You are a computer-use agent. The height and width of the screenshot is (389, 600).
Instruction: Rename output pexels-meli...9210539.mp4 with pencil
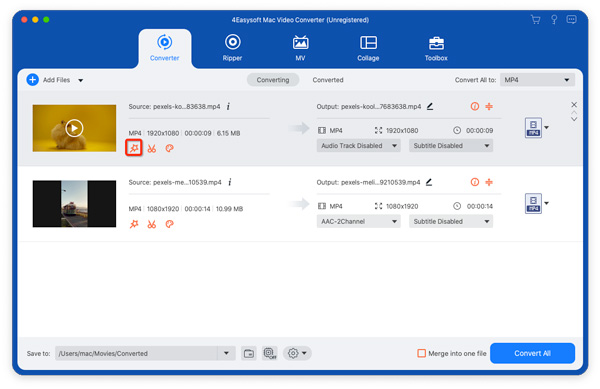click(429, 182)
